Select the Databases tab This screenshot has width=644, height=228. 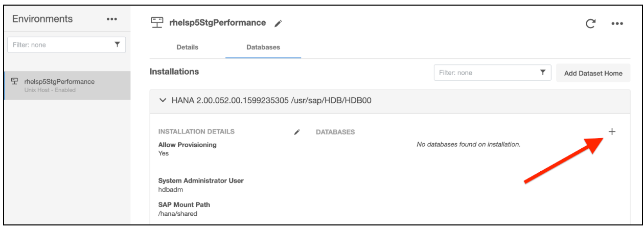point(263,47)
